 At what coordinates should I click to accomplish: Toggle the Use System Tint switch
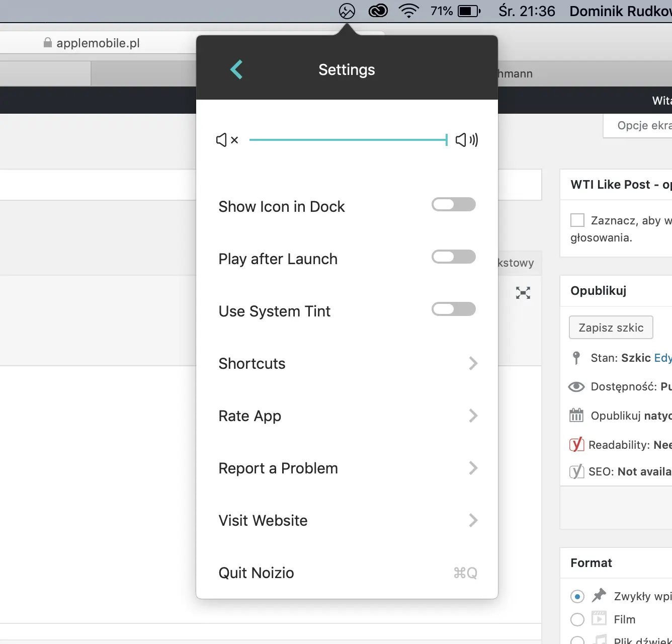453,309
